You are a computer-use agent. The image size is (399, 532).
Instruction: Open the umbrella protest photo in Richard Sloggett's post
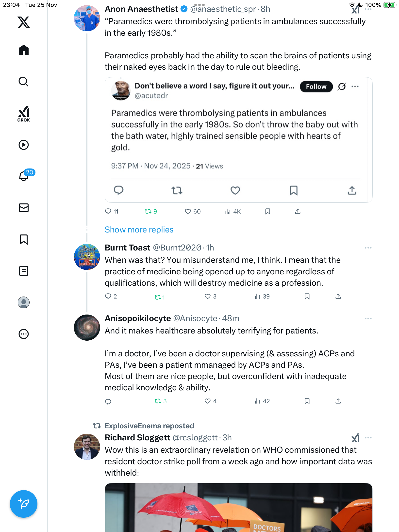[x=238, y=507]
